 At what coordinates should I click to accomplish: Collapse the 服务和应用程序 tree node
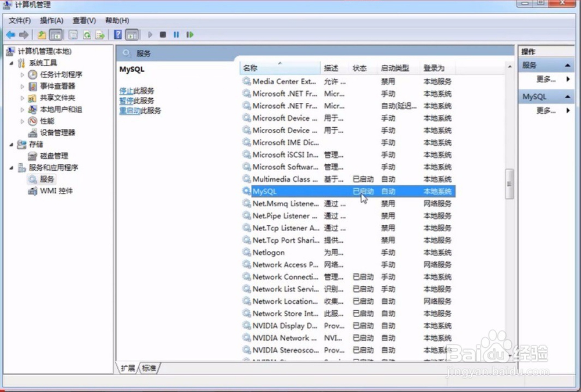coord(11,167)
